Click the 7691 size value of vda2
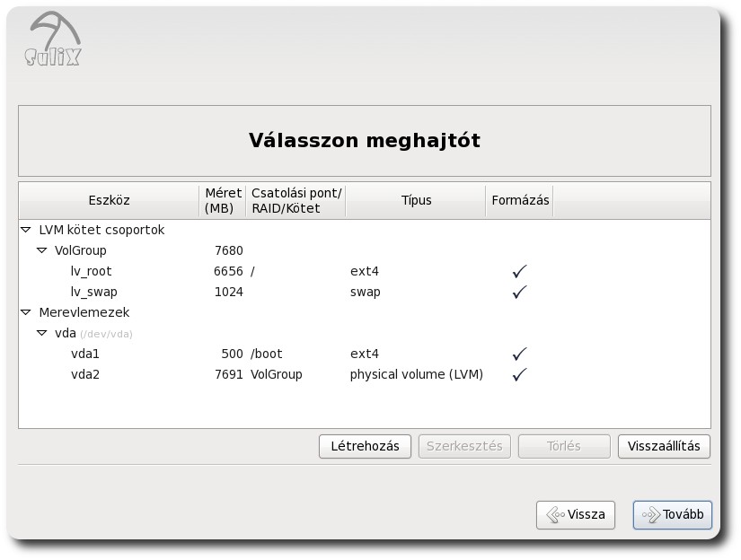The image size is (741, 560). tap(229, 374)
